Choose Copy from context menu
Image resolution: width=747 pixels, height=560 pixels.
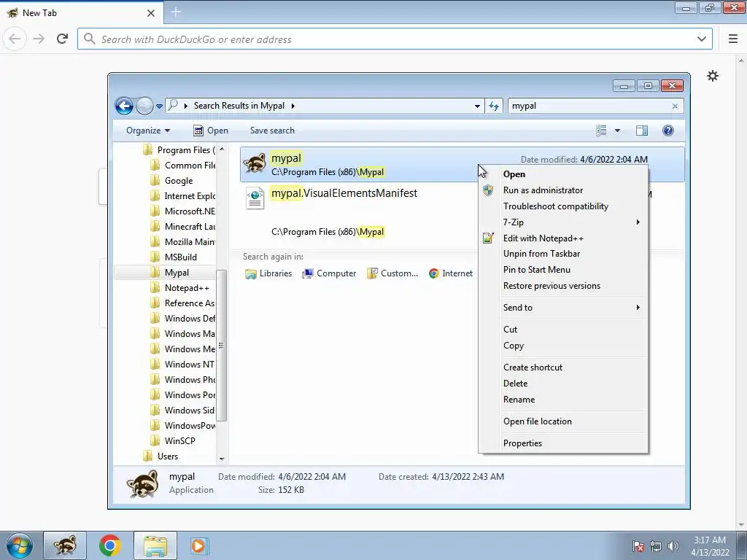tap(564, 346)
